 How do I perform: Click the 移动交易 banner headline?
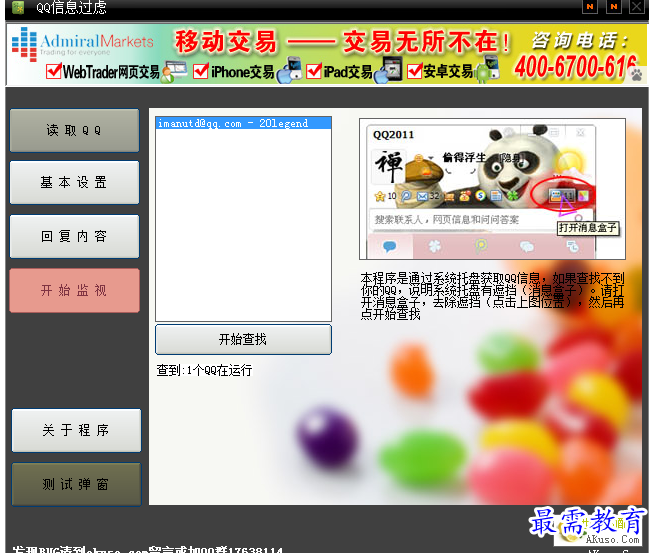pyautogui.click(x=226, y=42)
